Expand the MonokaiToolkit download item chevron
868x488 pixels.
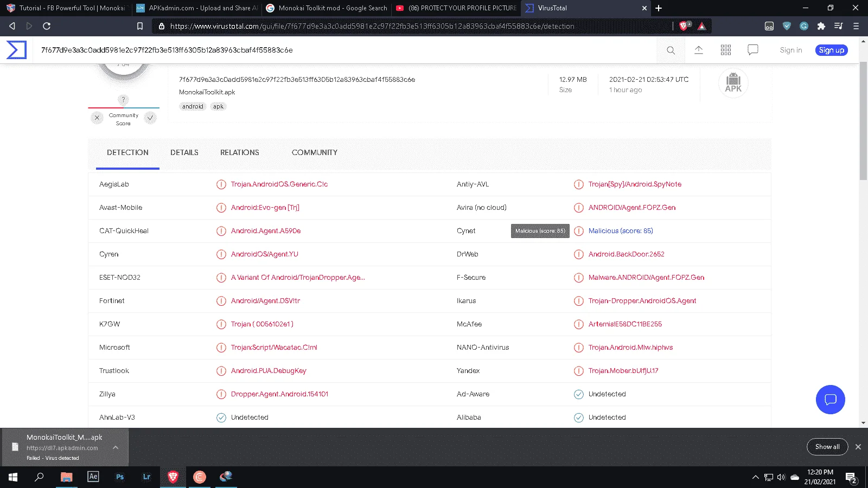tap(116, 447)
